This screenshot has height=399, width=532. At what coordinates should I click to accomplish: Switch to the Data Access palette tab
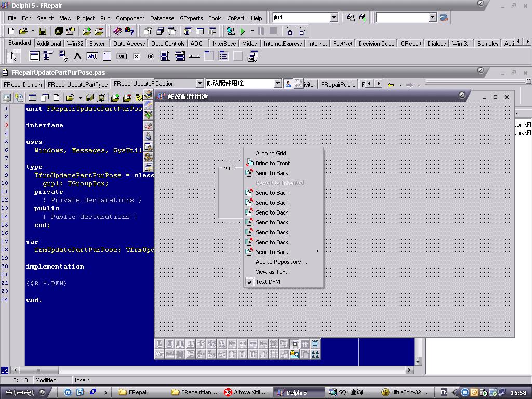[x=129, y=44]
